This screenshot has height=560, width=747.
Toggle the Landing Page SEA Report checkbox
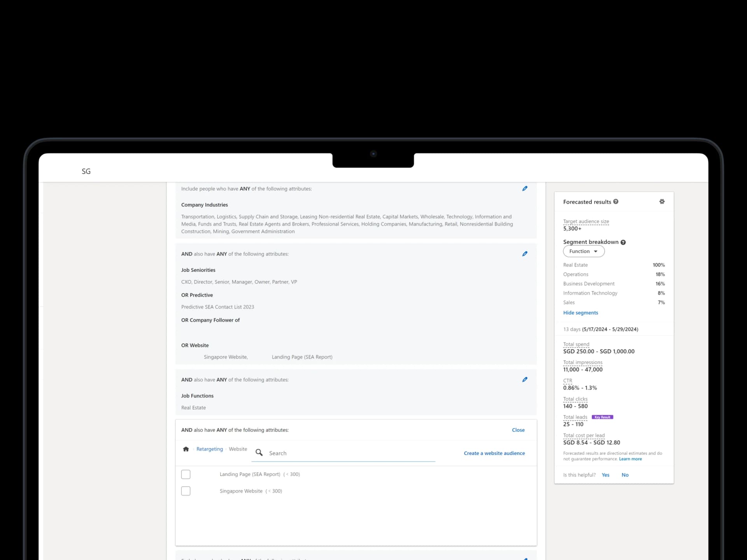(x=185, y=474)
